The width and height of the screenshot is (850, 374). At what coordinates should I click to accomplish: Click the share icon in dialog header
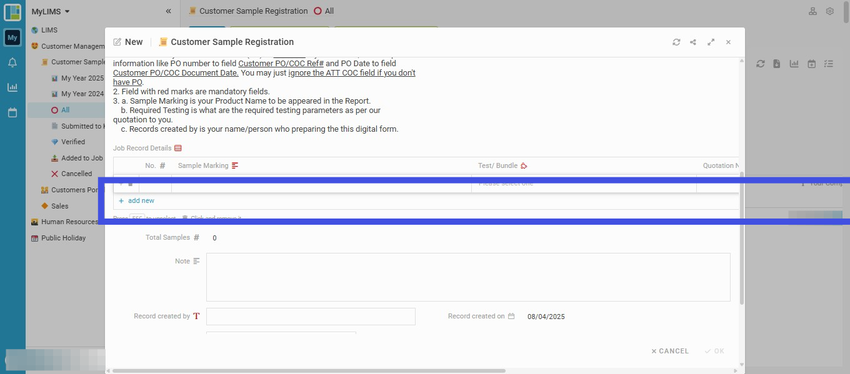(693, 42)
